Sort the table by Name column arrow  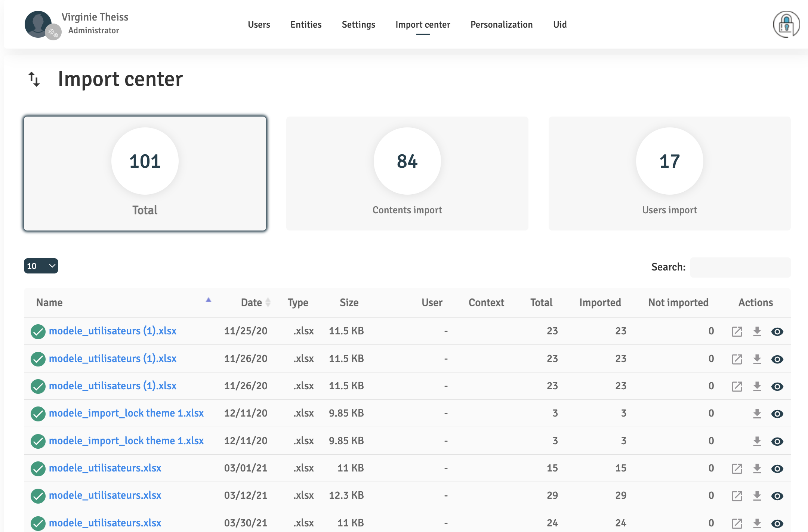click(208, 300)
